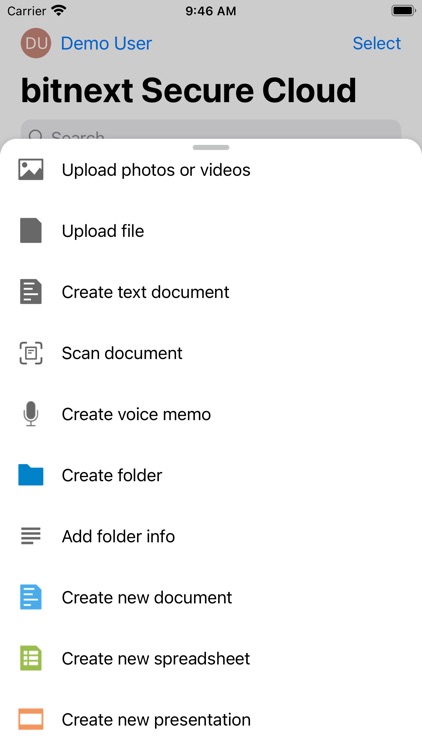Screen dimensions: 422x750
Task: Select Scan document entry
Action: (x=122, y=353)
